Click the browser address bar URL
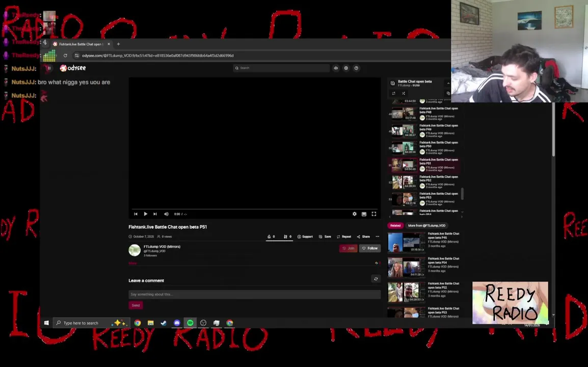588x367 pixels. click(158, 56)
